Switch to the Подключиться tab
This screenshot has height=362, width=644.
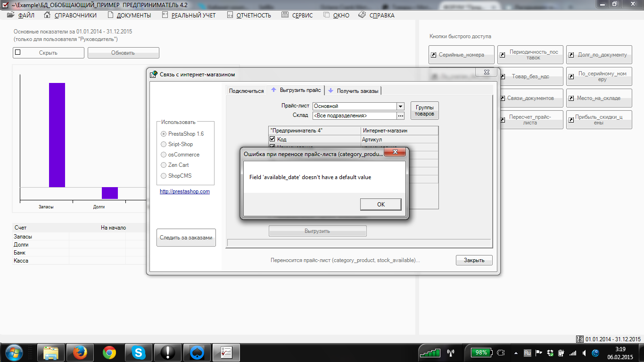246,91
